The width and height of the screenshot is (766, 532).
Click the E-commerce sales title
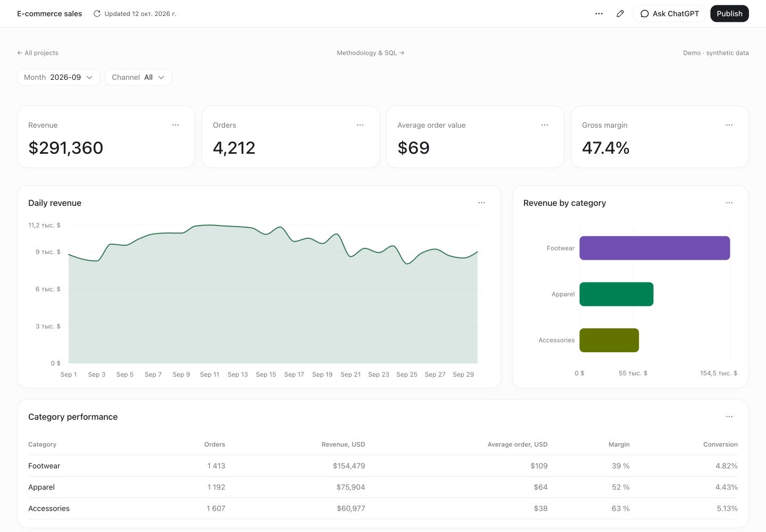tap(49, 14)
